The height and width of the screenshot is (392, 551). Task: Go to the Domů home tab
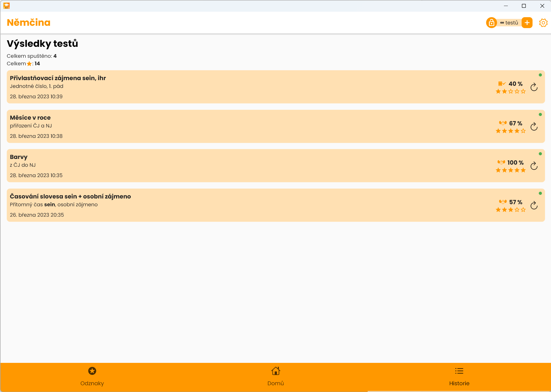[x=275, y=376]
